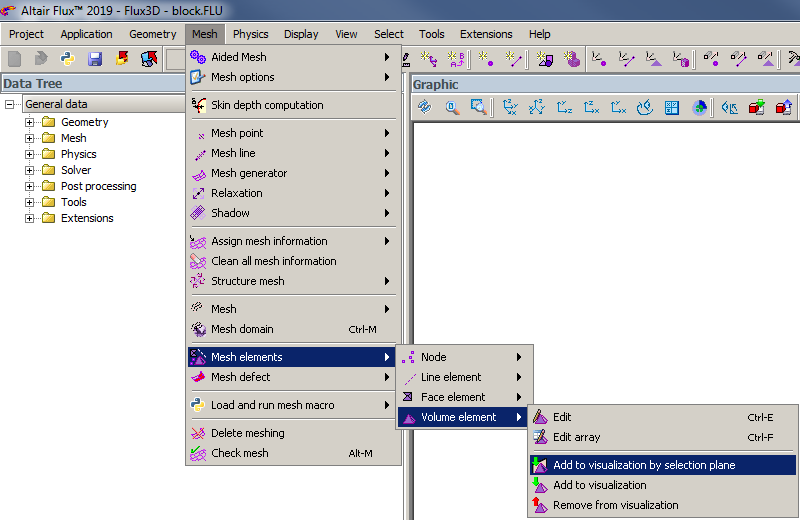800x520 pixels.
Task: Click the Check mesh icon
Action: (x=198, y=453)
